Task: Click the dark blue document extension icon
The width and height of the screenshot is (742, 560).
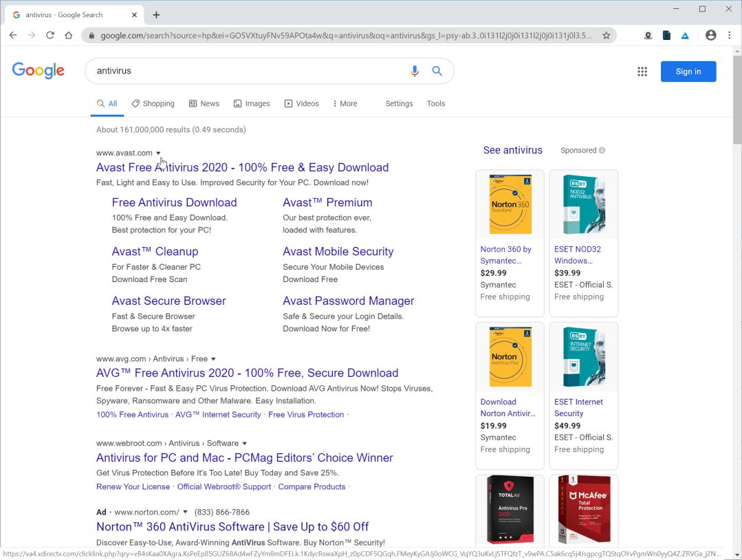Action: coord(666,35)
